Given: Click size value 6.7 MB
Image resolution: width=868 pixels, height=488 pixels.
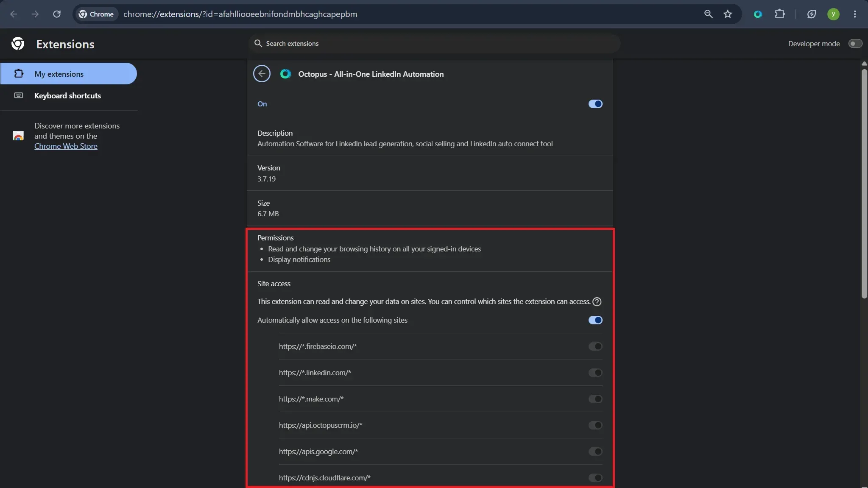Looking at the screenshot, I should pyautogui.click(x=268, y=214).
